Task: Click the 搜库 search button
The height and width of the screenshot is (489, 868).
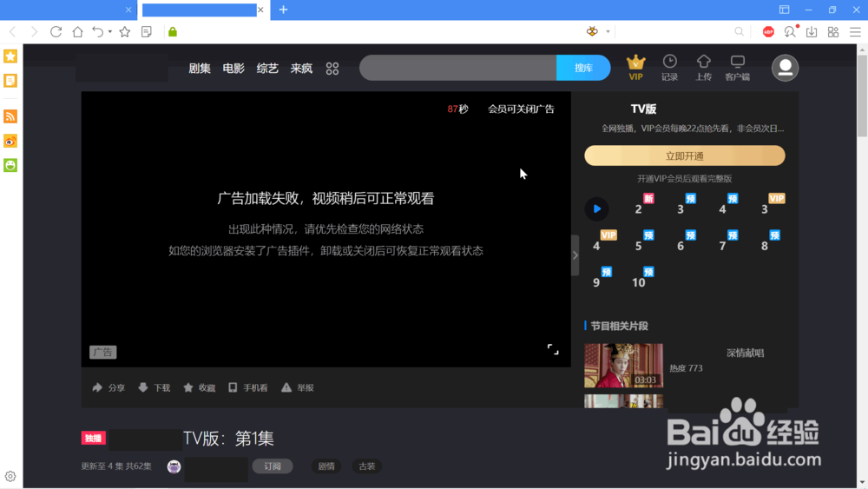Action: coord(583,68)
